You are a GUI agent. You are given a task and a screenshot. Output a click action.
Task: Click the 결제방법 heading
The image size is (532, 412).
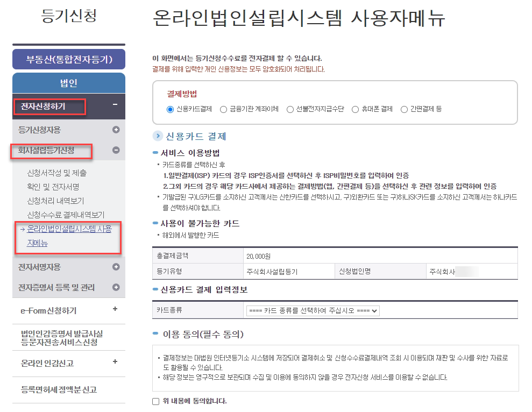click(182, 94)
